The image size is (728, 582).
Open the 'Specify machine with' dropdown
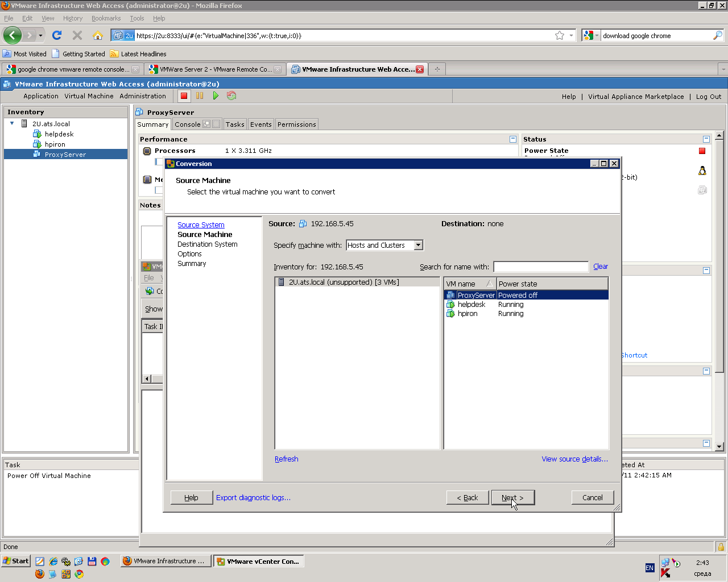point(419,245)
